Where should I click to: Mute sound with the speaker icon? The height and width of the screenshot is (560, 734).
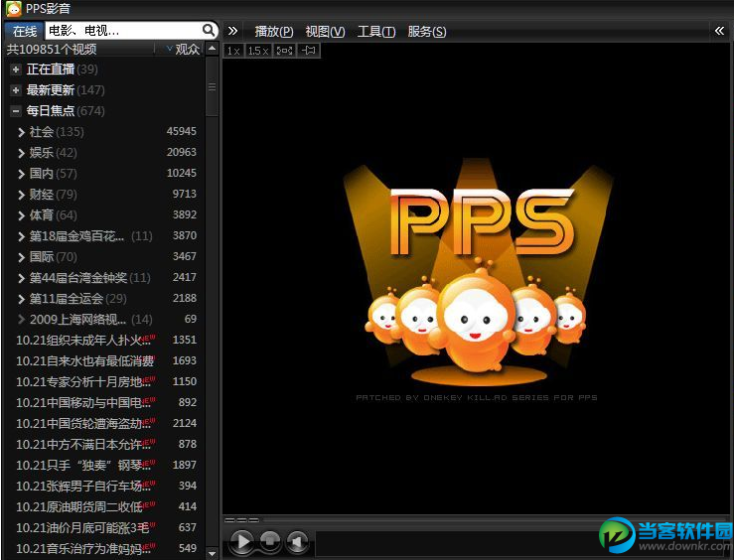click(296, 542)
